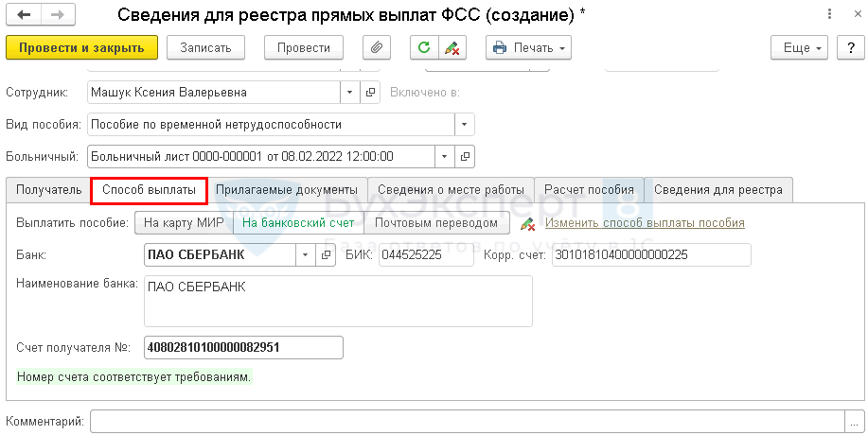Viewport: 868px width, 435px height.
Task: Expand the Больничный dropdown list
Action: (445, 156)
